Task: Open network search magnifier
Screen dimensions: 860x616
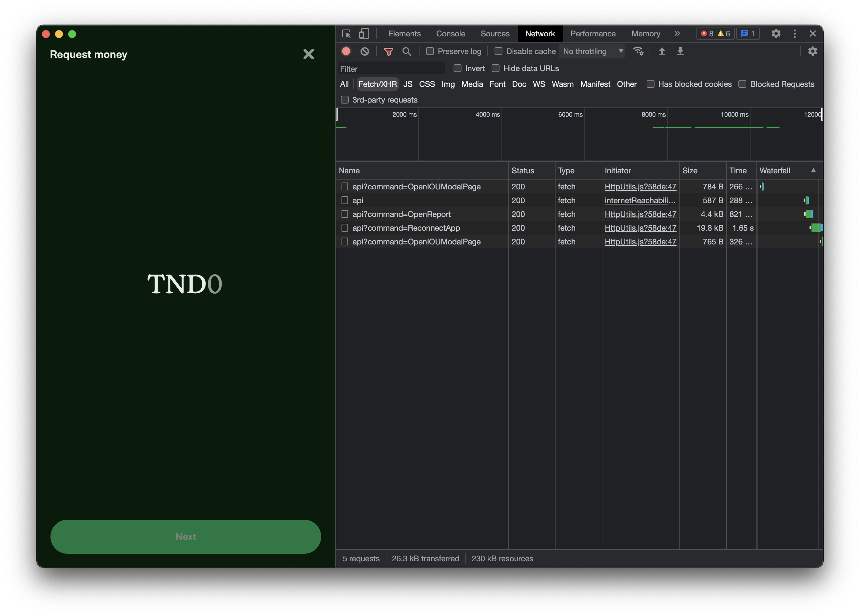Action: click(x=406, y=51)
